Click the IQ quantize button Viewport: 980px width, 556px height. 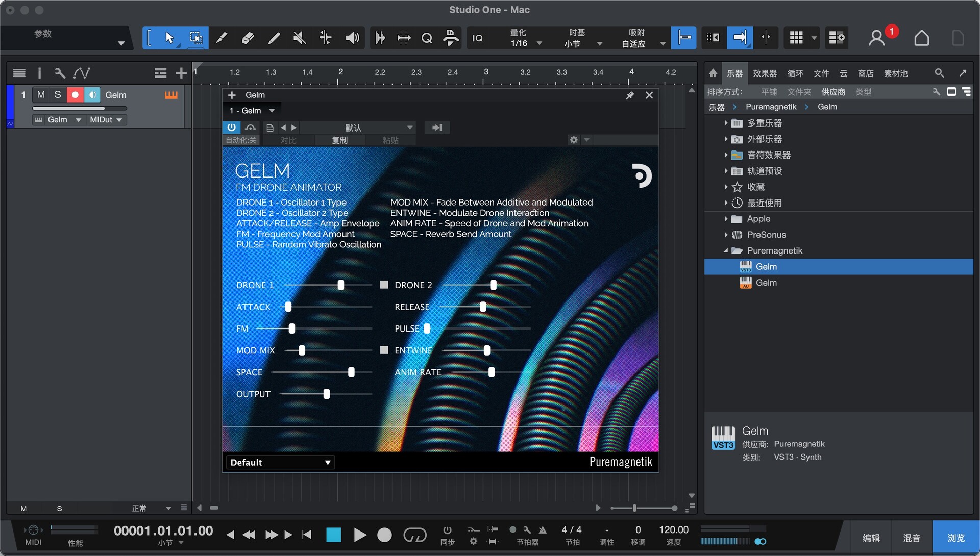click(478, 38)
